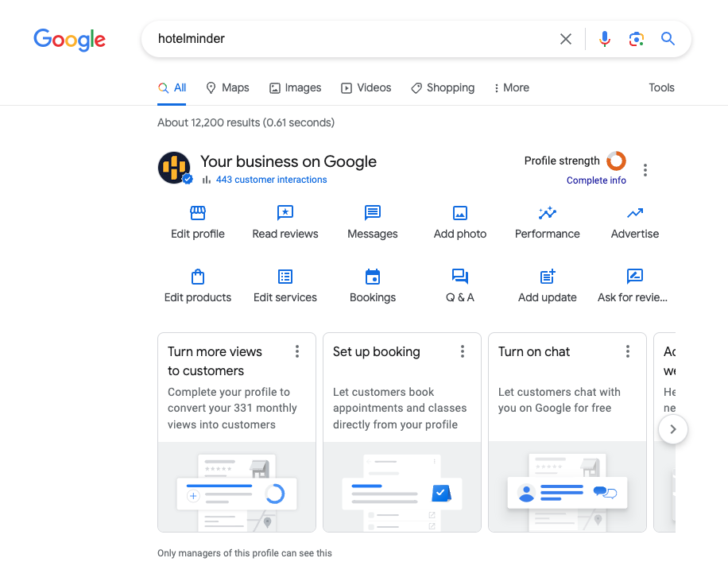Click the 'About 12,200 results' text
The width and height of the screenshot is (728, 585).
point(246,122)
